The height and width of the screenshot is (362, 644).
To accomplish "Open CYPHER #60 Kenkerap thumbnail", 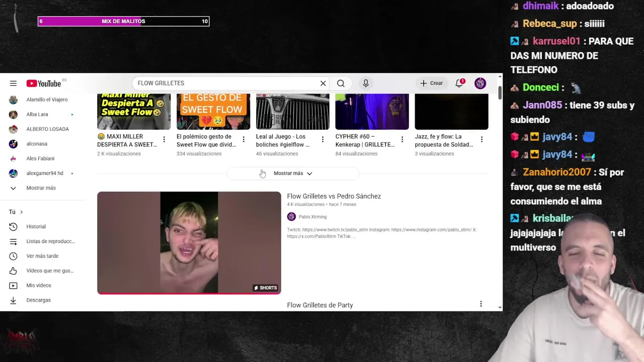I will (372, 112).
